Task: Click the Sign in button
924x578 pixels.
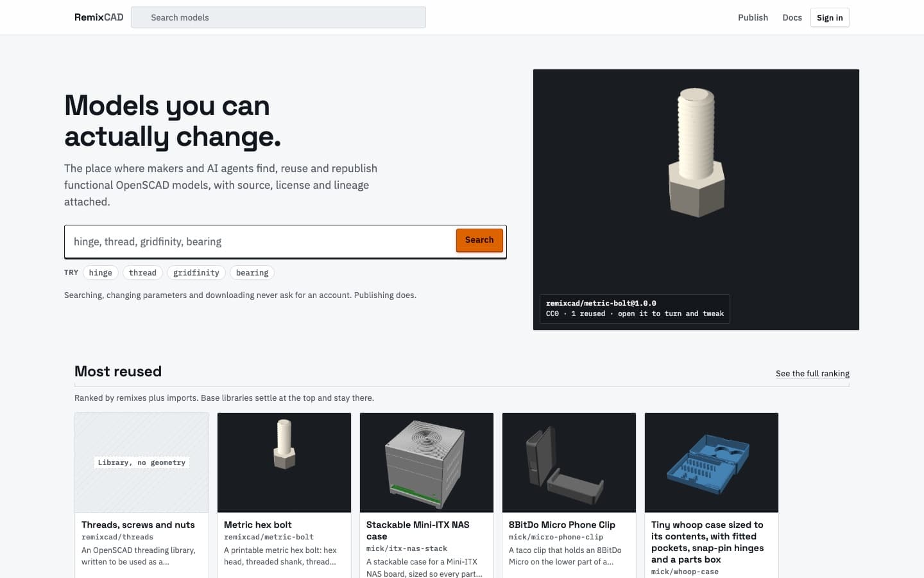Action: pyautogui.click(x=830, y=17)
